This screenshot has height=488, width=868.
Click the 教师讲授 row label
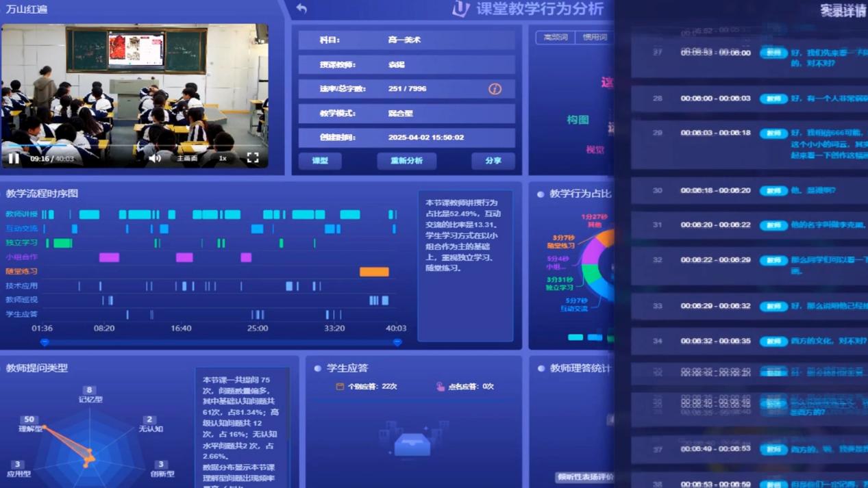(21, 214)
